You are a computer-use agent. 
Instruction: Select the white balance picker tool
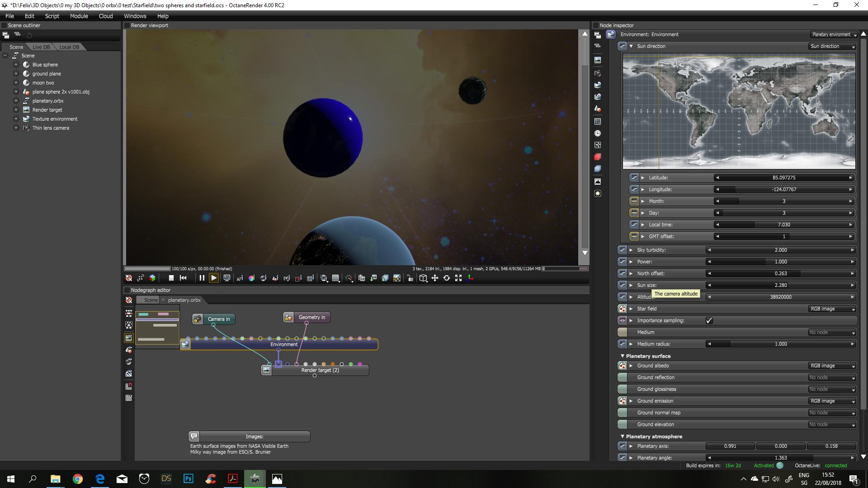point(251,278)
